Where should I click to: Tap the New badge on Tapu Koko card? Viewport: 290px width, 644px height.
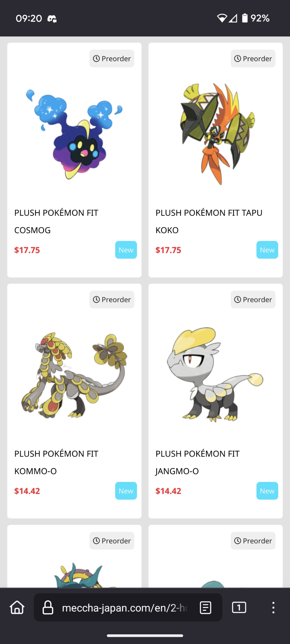click(267, 250)
